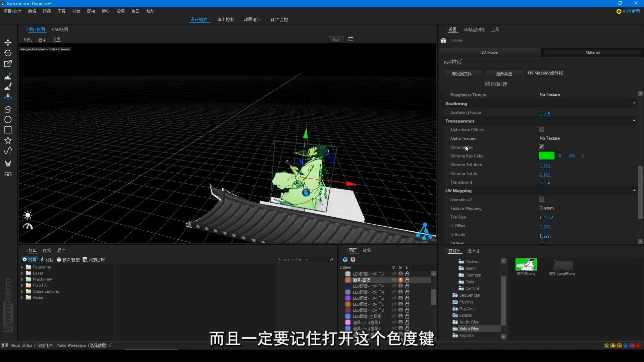Click the 更改类型 button
The image size is (644, 362).
click(504, 74)
